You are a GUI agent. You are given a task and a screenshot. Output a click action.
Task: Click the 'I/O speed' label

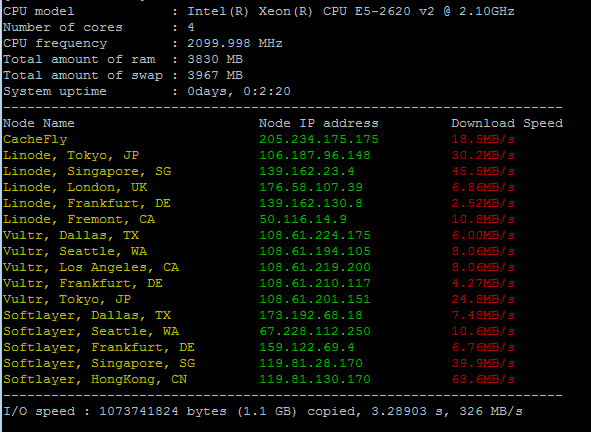39,412
